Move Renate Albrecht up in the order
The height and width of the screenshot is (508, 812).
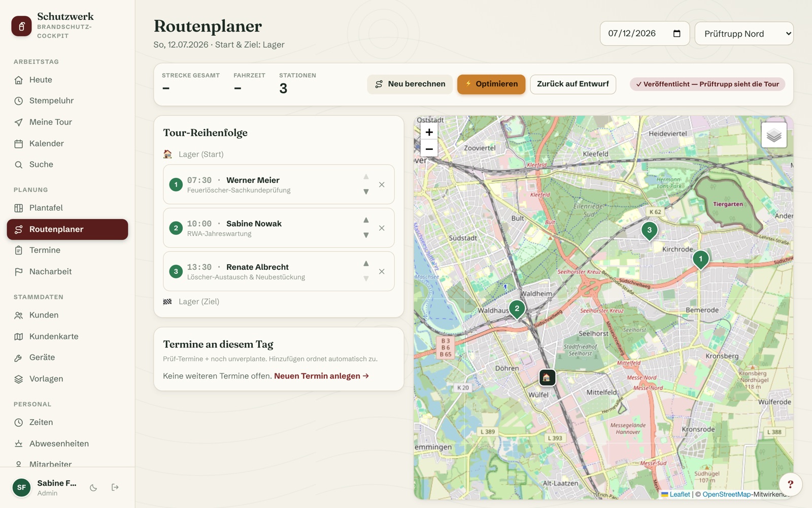366,264
